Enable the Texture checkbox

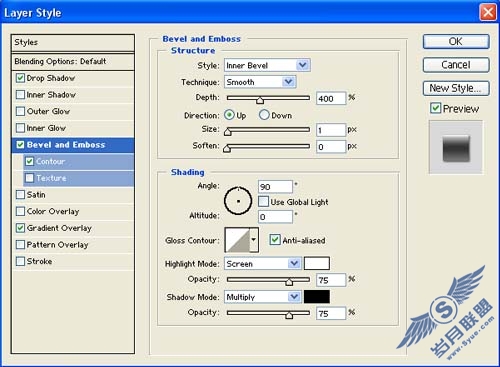[x=29, y=178]
